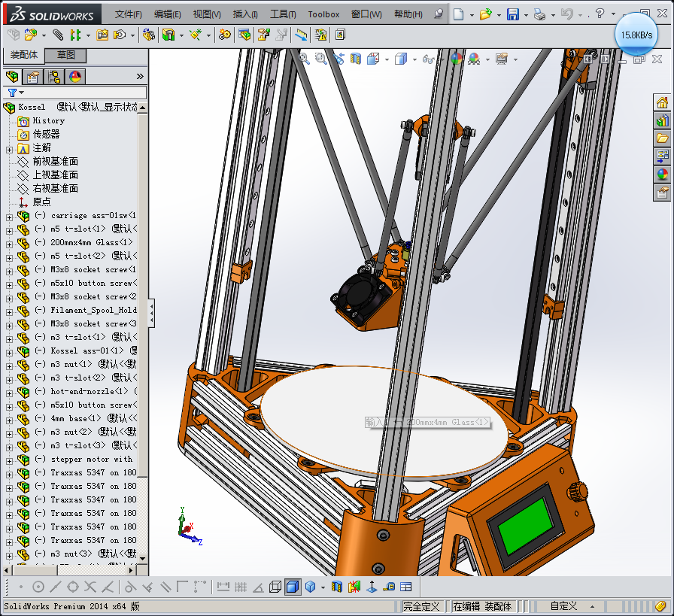This screenshot has width=674, height=616.
Task: Open the Design Library task pane icon
Action: [662, 120]
